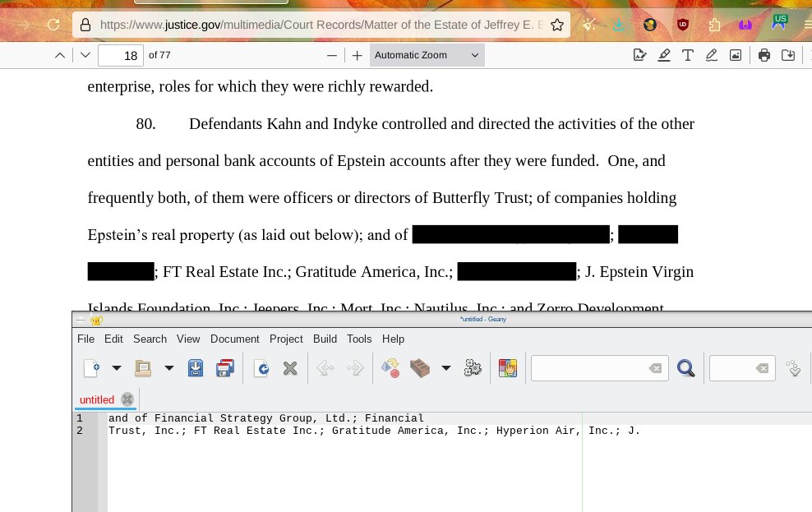
Task: Open the Document menu
Action: 234,339
